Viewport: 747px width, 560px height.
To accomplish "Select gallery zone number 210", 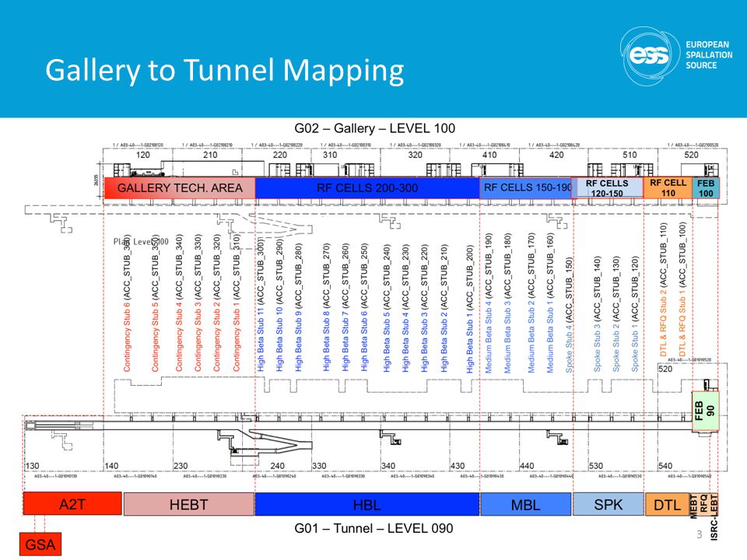I will pos(210,155).
